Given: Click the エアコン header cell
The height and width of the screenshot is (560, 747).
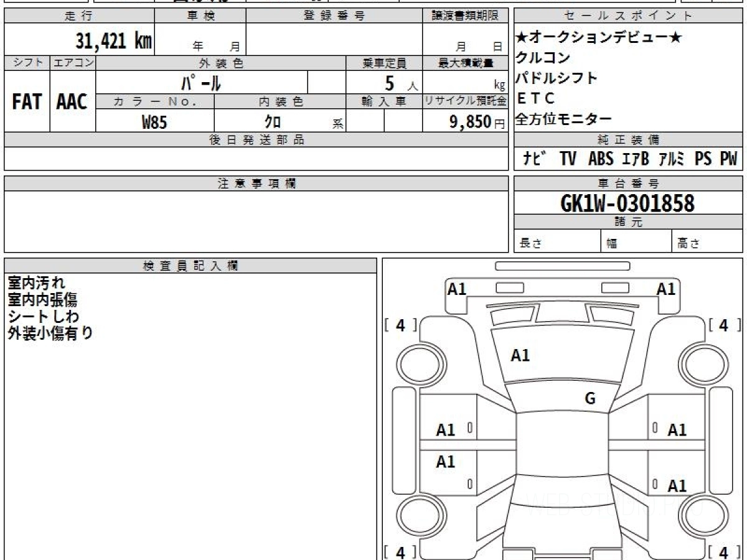Looking at the screenshot, I should click(x=73, y=63).
